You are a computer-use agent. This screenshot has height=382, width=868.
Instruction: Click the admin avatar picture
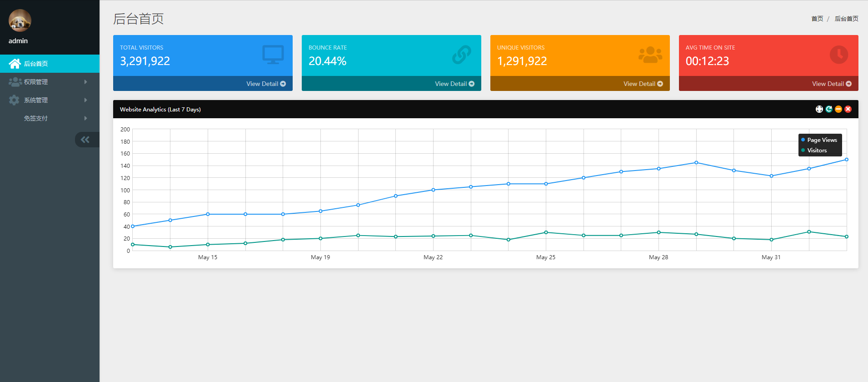(x=20, y=20)
